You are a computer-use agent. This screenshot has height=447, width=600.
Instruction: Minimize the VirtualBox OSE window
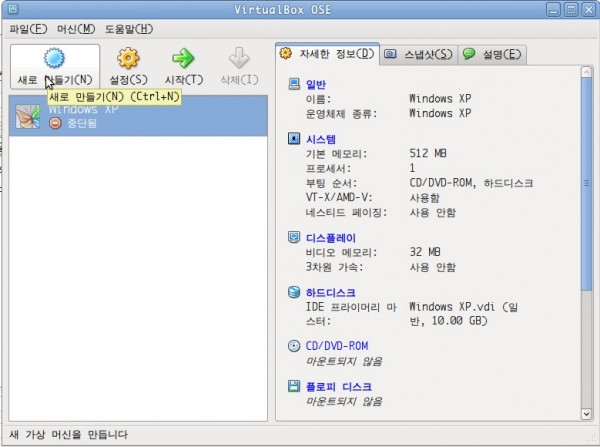[553, 9]
